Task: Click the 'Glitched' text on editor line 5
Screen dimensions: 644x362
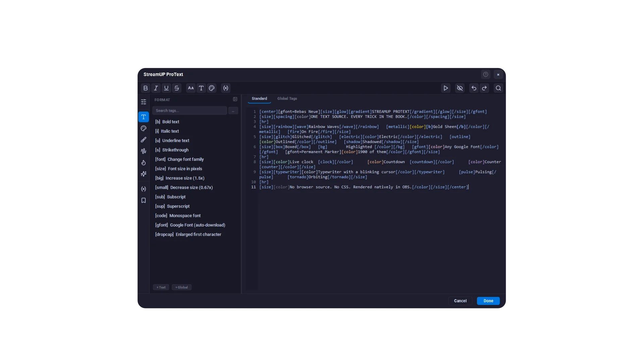Action: tap(301, 137)
